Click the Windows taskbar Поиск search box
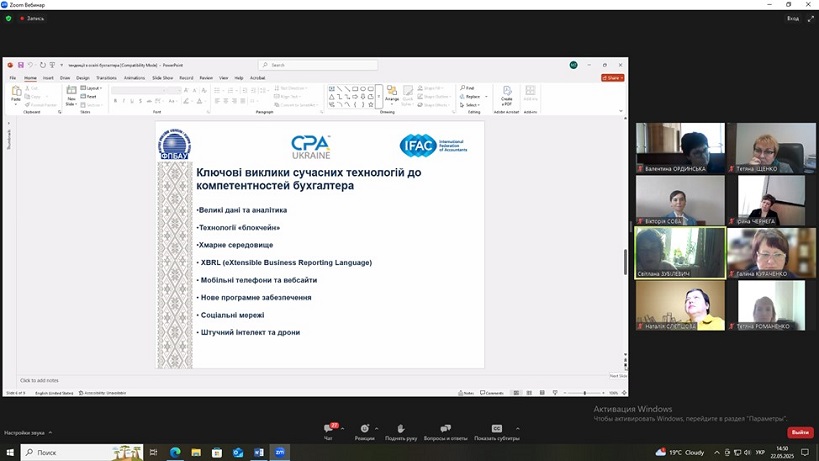Screen dimensions: 819x461 (x=82, y=452)
